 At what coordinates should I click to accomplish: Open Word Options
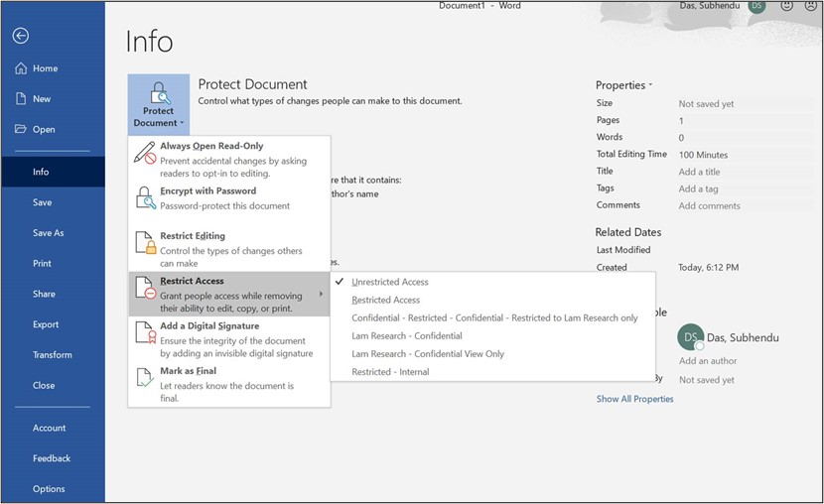pyautogui.click(x=53, y=489)
